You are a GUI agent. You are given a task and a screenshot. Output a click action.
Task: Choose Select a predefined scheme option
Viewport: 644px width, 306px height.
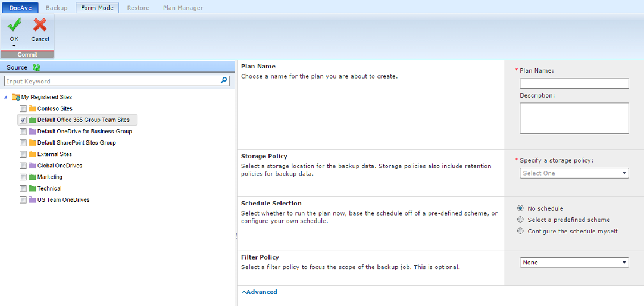521,220
